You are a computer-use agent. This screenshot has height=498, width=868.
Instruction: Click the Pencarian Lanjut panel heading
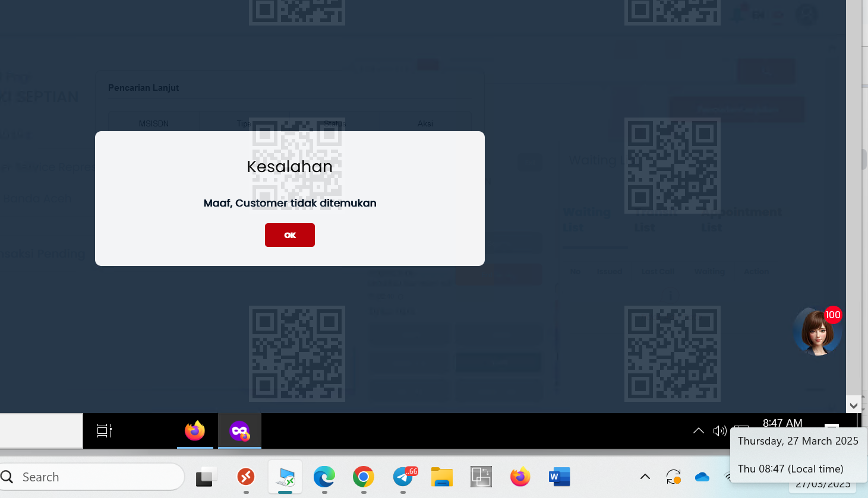(x=144, y=88)
